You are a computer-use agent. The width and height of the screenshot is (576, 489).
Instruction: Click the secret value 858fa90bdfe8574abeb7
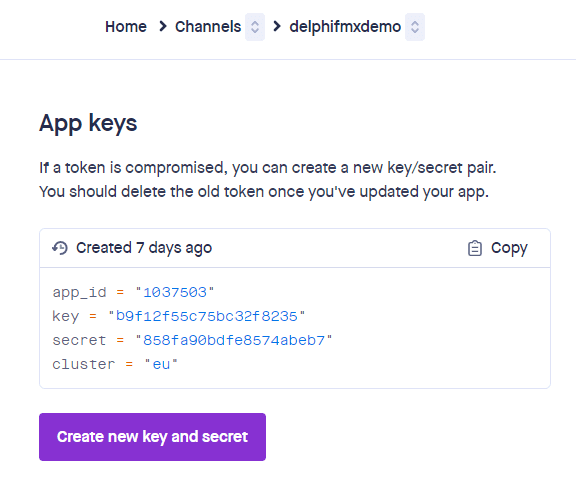(234, 341)
